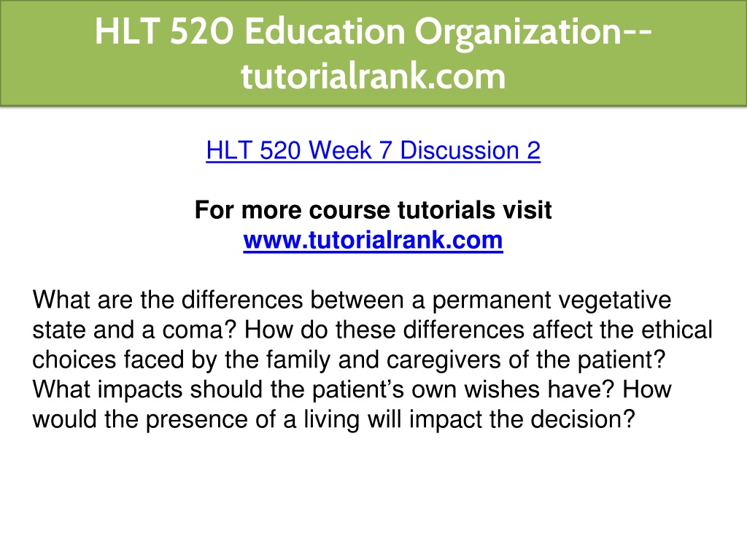Click the green title banner heading
The height and width of the screenshot is (560, 747).
[x=373, y=53]
